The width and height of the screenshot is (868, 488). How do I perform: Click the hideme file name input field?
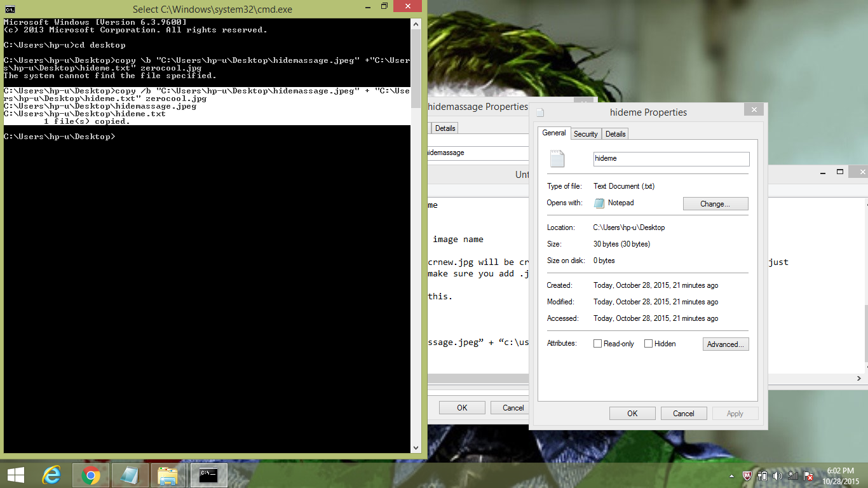point(671,159)
